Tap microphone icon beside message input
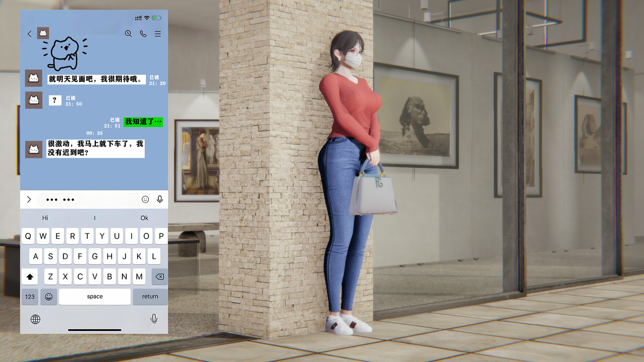 [160, 199]
